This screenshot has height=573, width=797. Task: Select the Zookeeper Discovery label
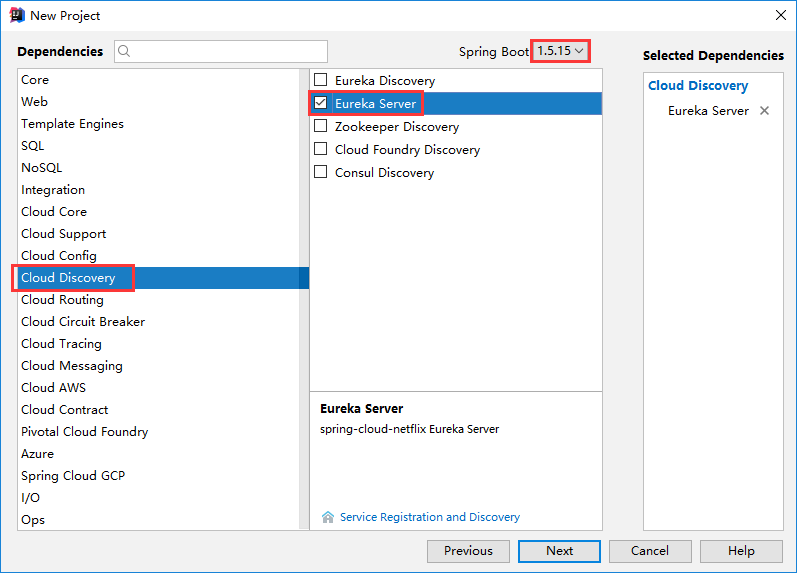click(x=397, y=127)
